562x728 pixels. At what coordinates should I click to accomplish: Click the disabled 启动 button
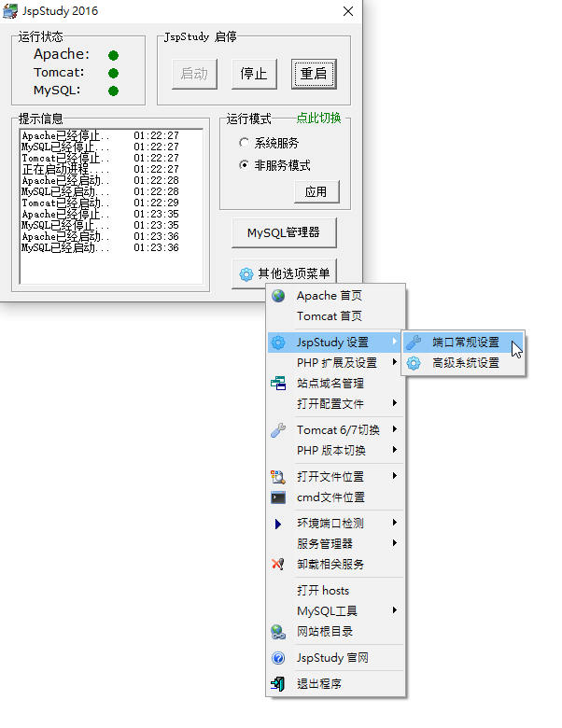194,74
